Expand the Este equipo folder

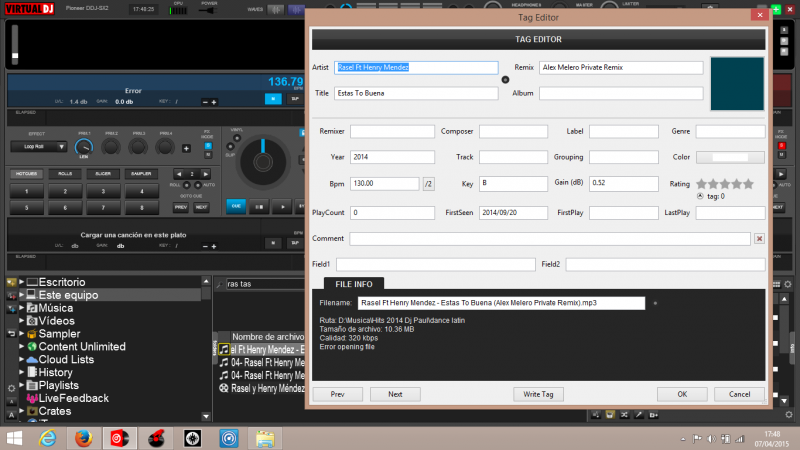[x=21, y=295]
